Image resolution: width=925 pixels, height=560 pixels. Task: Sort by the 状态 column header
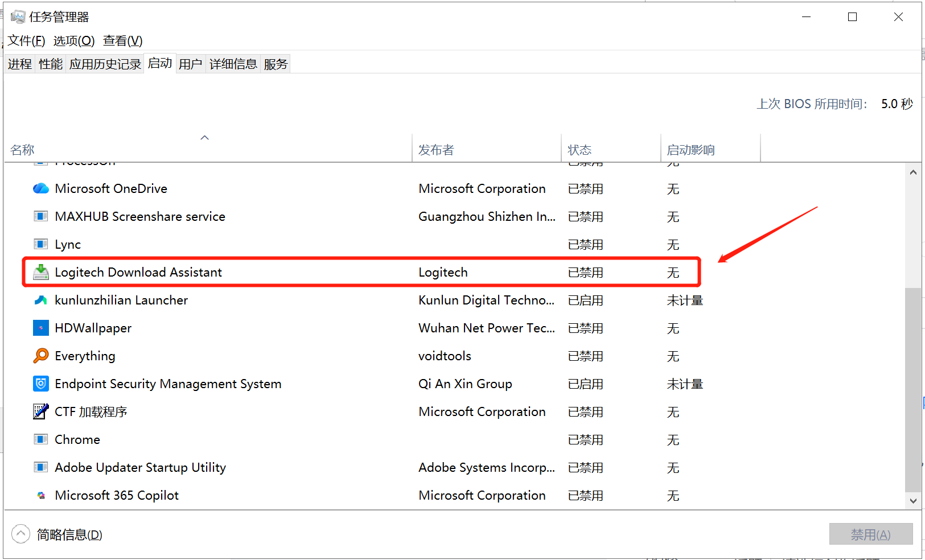pyautogui.click(x=611, y=148)
